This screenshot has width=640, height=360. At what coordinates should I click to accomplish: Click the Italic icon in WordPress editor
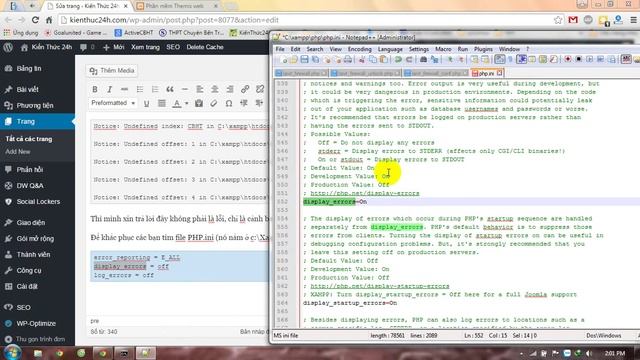point(109,89)
